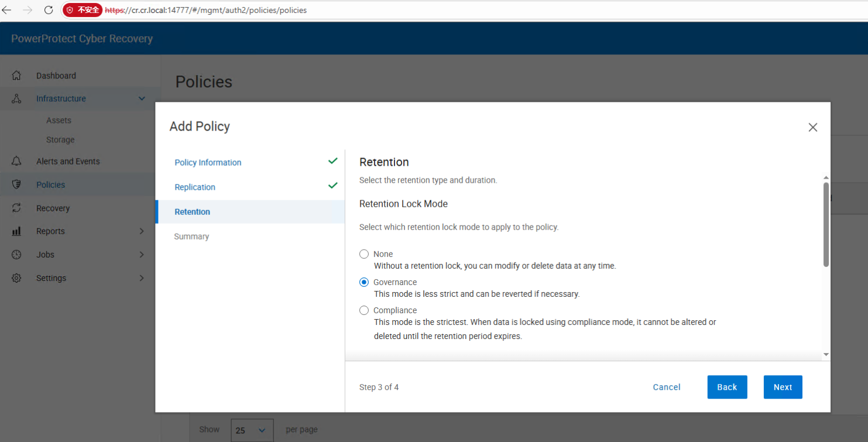Expand the Settings submenu arrow
Screen dimensions: 868x442
pyautogui.click(x=142, y=278)
